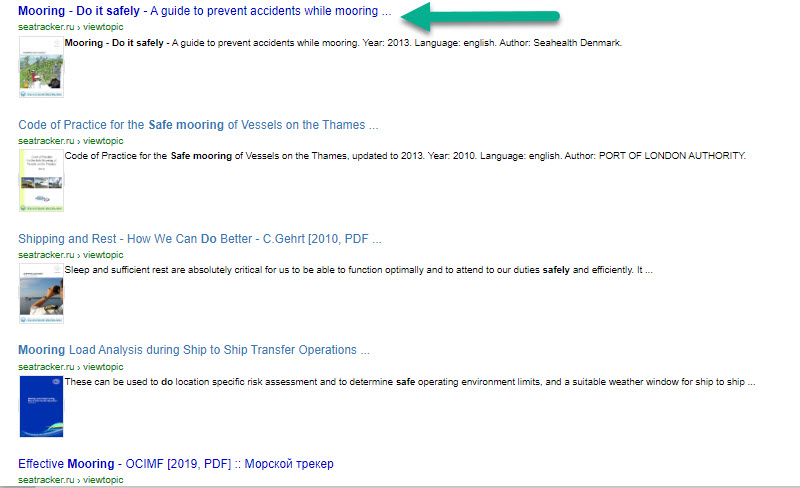Image resolution: width=800 pixels, height=488 pixels.
Task: Click the Code of Practice Thames book thumbnail
Action: 41,182
